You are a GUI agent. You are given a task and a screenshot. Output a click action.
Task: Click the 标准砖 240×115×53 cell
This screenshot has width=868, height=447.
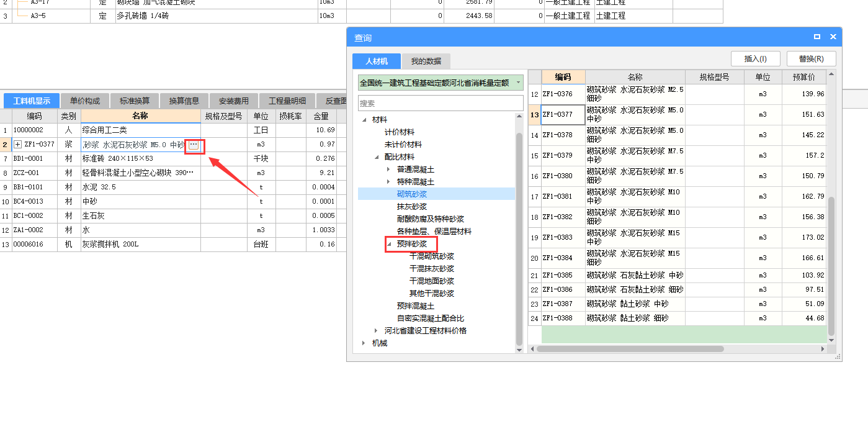pos(141,159)
